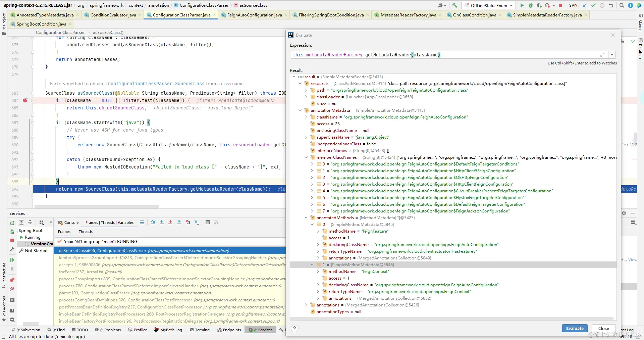Collapse the annotationMetadata node
644x340 pixels.
click(300, 110)
